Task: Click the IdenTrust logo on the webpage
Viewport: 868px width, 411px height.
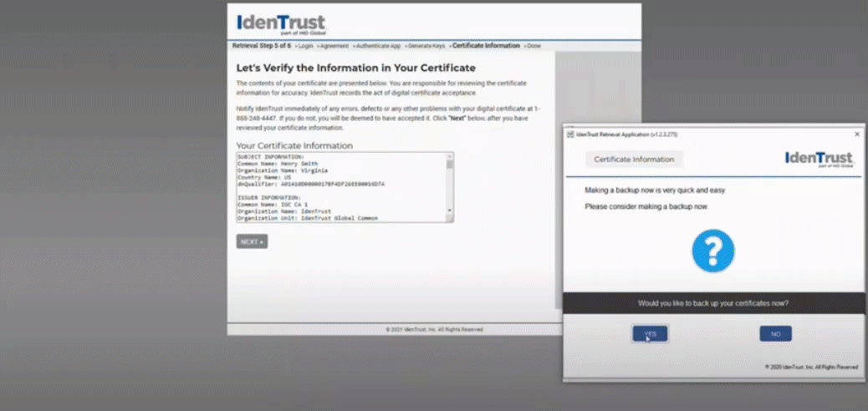Action: (282, 23)
